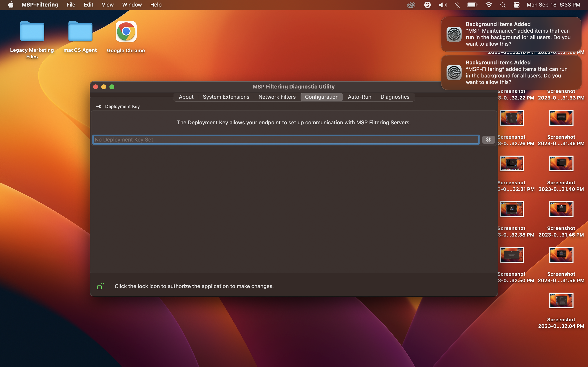
Task: Click the key icon beside Deployment Key label
Action: [x=99, y=106]
